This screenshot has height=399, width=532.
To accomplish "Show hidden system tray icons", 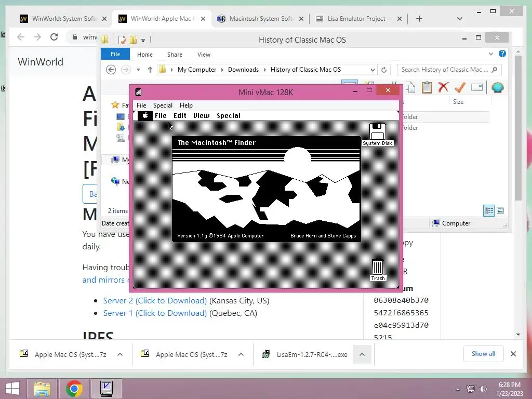I will (x=458, y=389).
